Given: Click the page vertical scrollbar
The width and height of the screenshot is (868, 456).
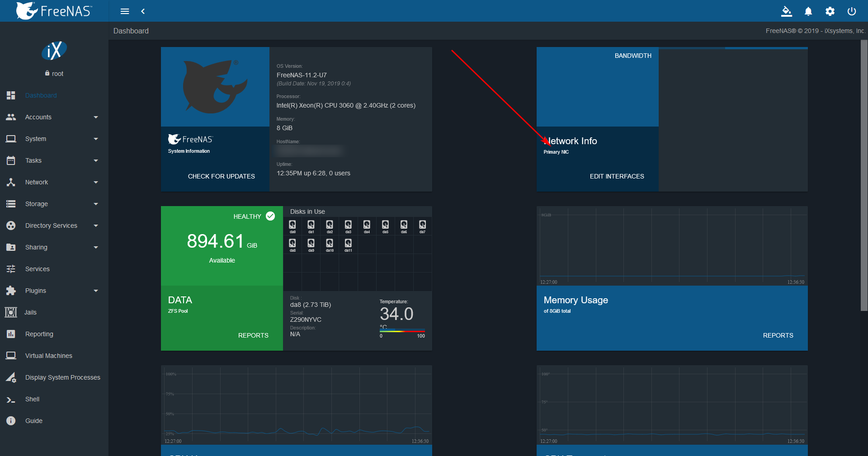Looking at the screenshot, I should pos(864,175).
